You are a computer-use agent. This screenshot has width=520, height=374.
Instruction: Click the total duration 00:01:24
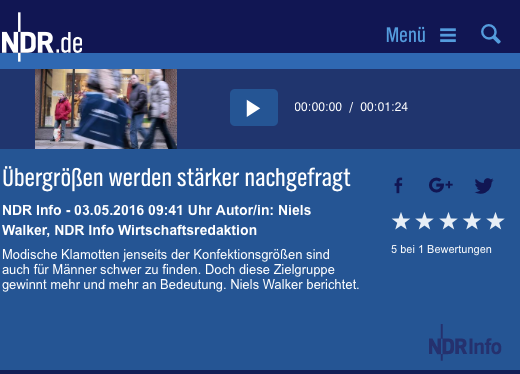click(x=384, y=107)
